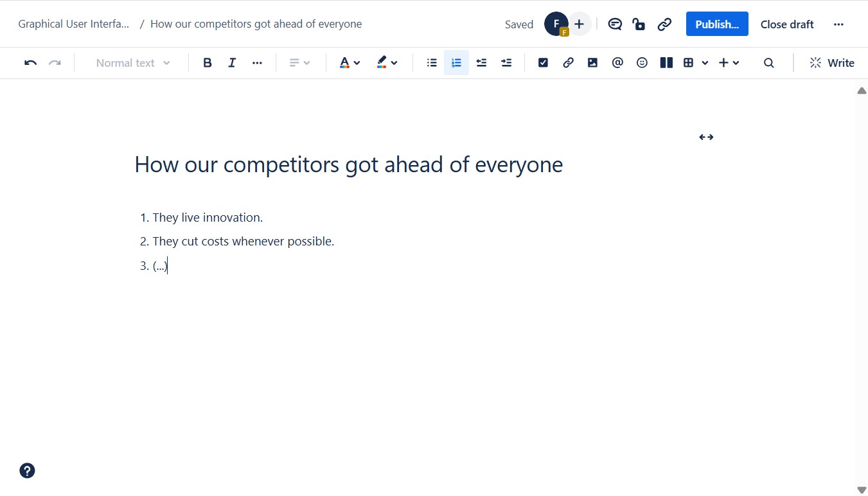Toggle the numbered list button
Viewport: 868px width, 496px height.
[x=456, y=63]
